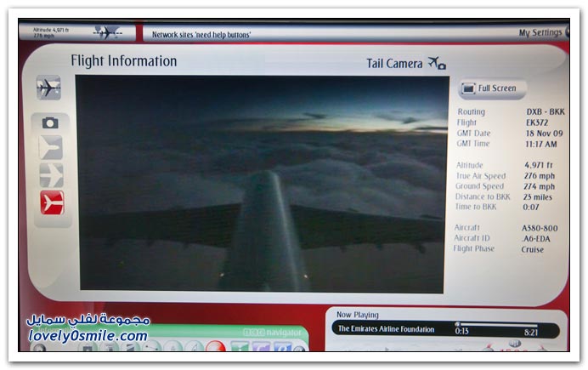Select the red tail camera icon
The width and height of the screenshot is (588, 370).
[51, 202]
